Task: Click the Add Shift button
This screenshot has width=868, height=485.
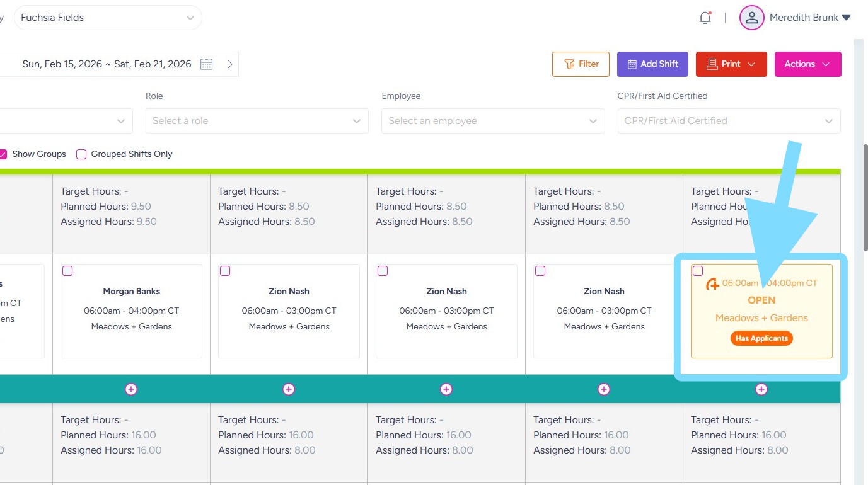Action: (652, 64)
